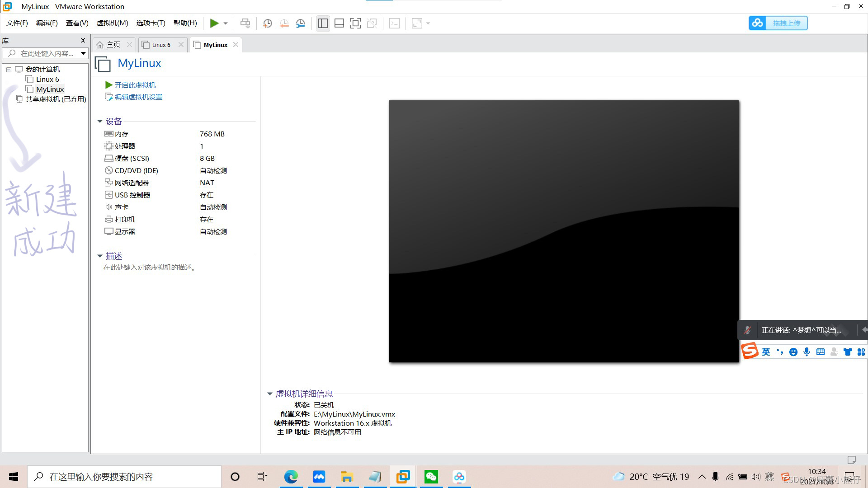
Task: Collapse the 我的计算机 tree node
Action: tap(9, 70)
